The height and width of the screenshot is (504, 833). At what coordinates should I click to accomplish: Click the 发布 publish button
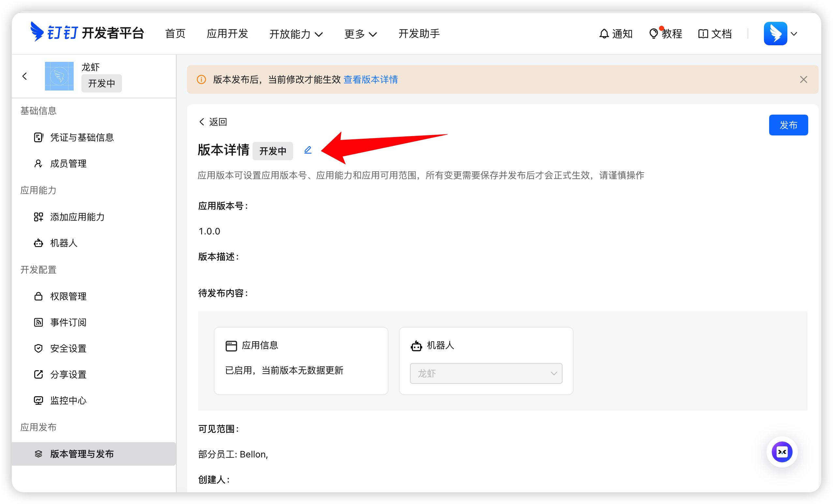pyautogui.click(x=788, y=125)
